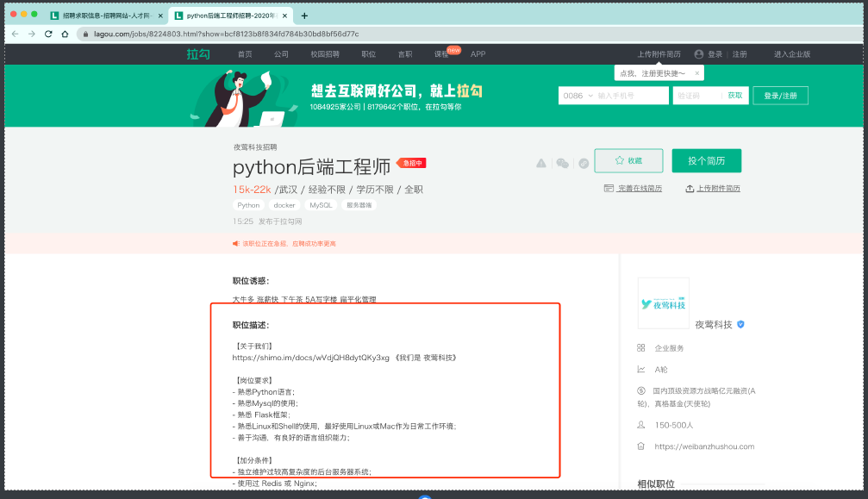Click the 拉勾 logo in the navigation bar
This screenshot has height=499, width=868.
point(197,54)
